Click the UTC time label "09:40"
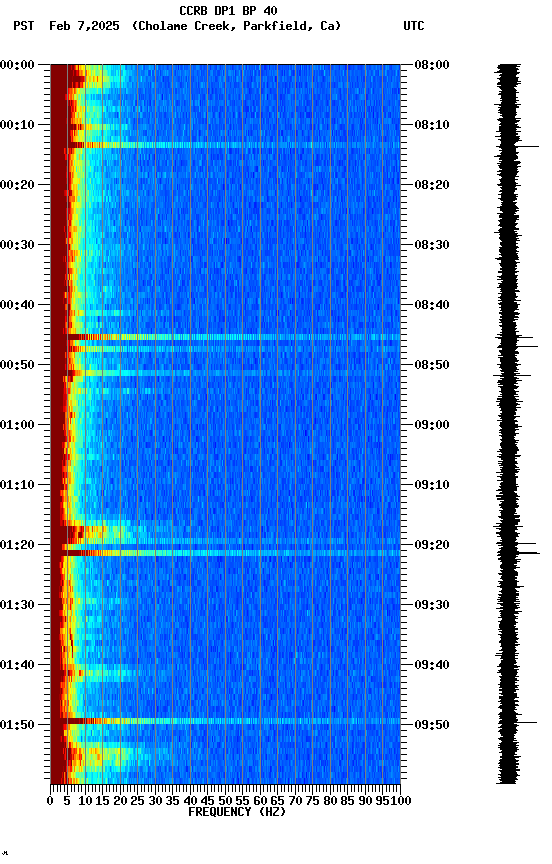 (432, 665)
